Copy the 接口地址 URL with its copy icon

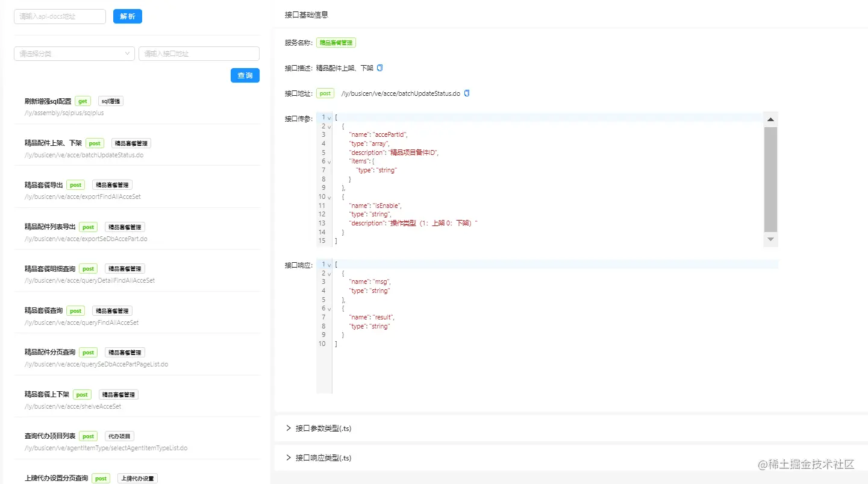466,93
